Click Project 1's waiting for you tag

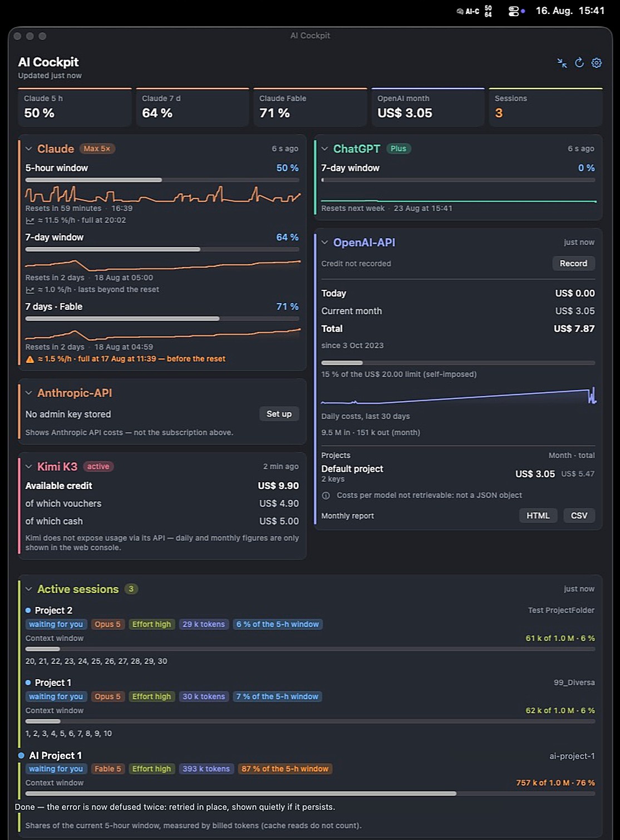(x=56, y=696)
